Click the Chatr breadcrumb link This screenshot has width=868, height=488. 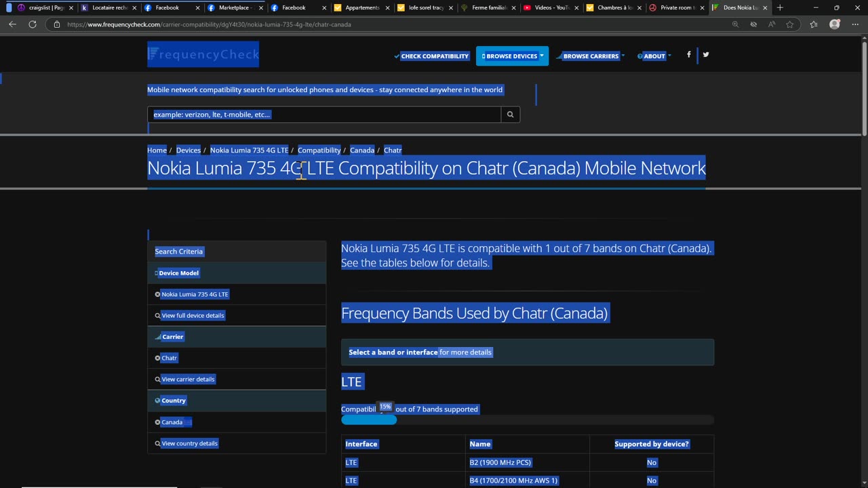393,150
